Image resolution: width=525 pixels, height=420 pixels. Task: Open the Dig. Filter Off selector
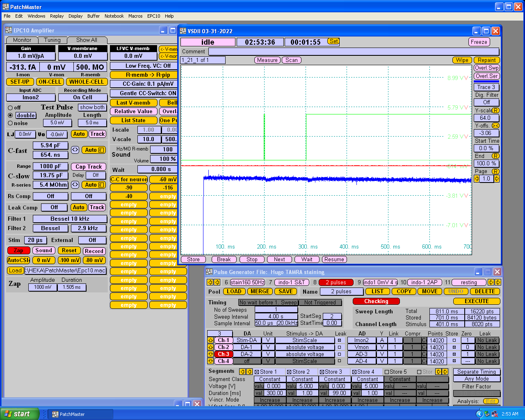[x=486, y=103]
